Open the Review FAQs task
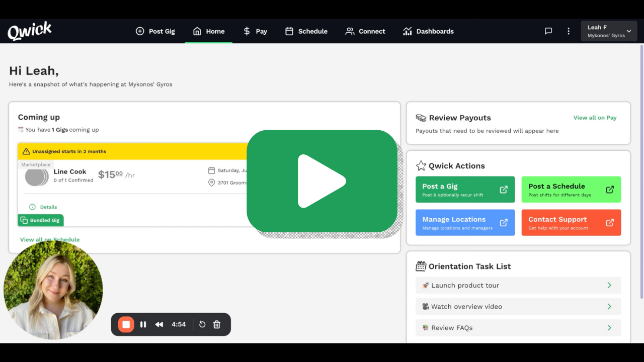The width and height of the screenshot is (644, 362). pos(518,327)
